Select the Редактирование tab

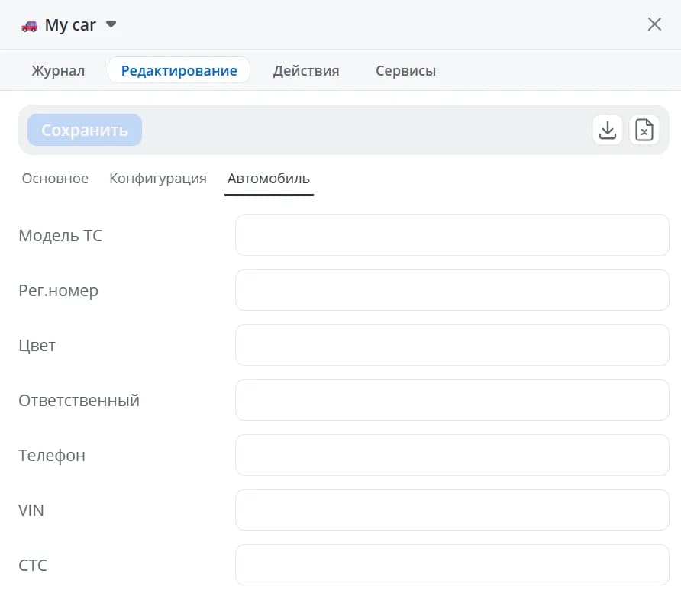(179, 70)
